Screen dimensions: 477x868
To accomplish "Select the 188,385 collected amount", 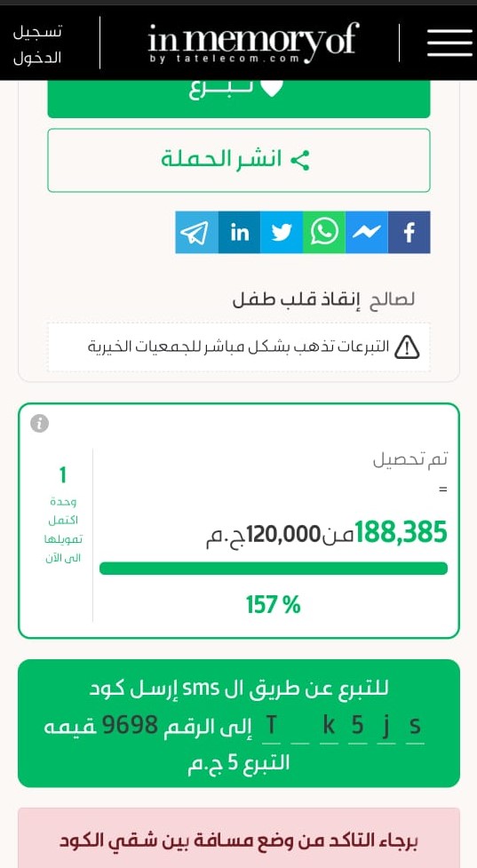I will pyautogui.click(x=401, y=533).
